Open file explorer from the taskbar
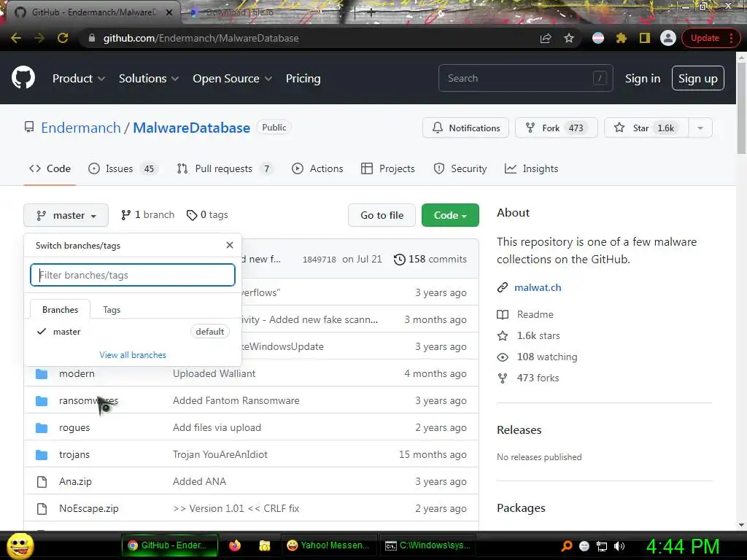 (264, 545)
